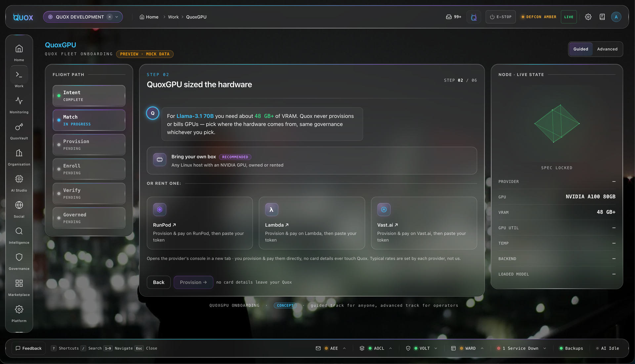Click the Vast.ai provider icon
This screenshot has height=364, width=635.
tap(384, 209)
